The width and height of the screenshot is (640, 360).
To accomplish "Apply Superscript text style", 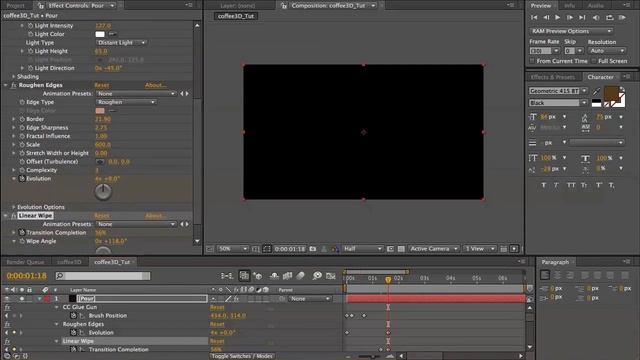I will tap(598, 185).
